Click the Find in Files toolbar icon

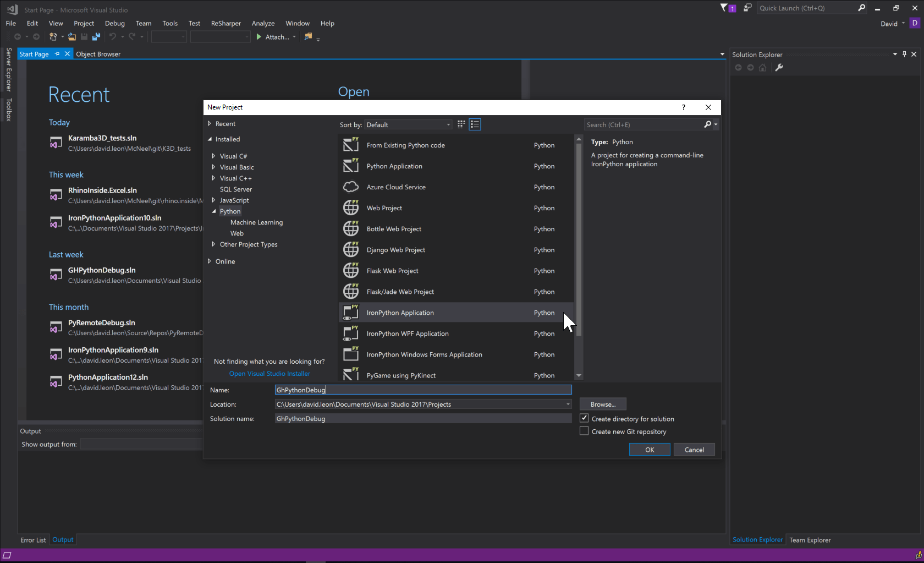pos(308,37)
